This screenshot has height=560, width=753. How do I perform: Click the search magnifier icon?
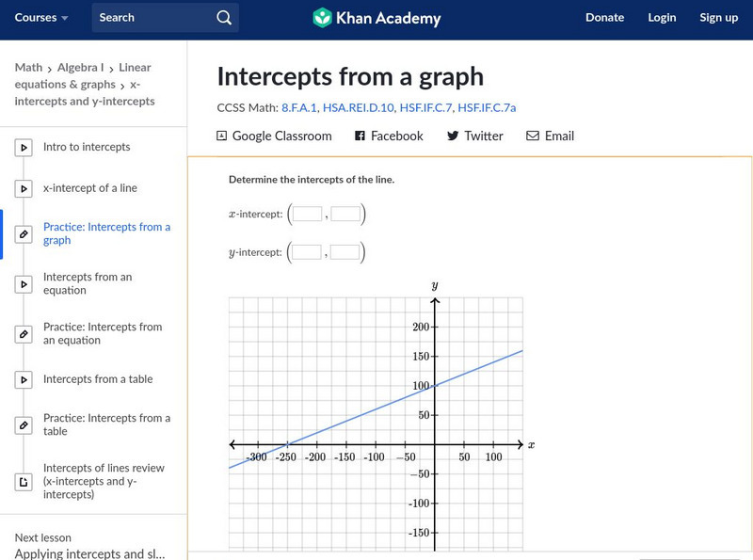223,17
